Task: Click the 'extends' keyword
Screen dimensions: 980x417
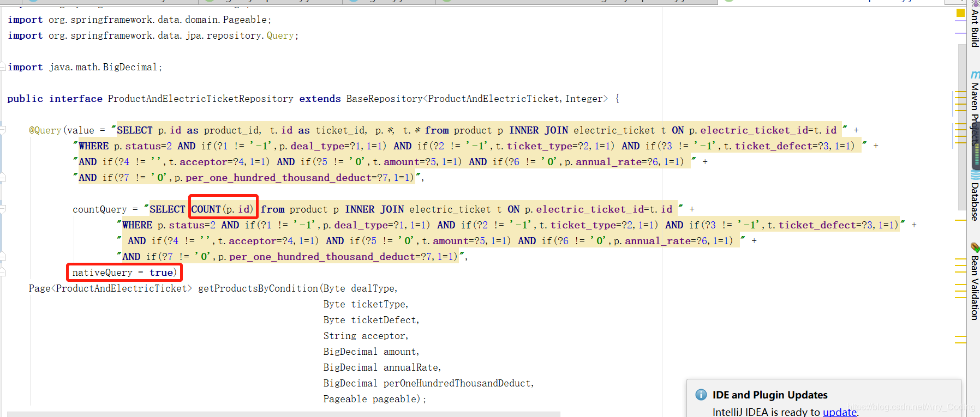Action: click(x=320, y=99)
